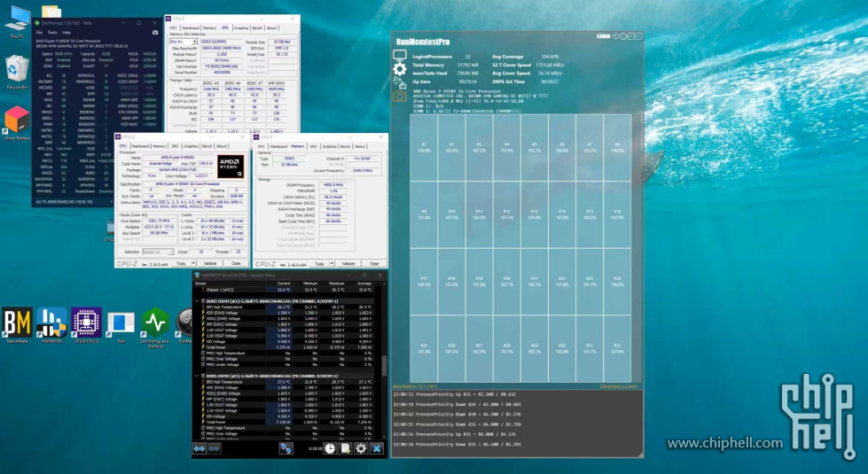The width and height of the screenshot is (868, 474).
Task: Click Validate button in CPU-Z Memory window
Action: coord(348,264)
